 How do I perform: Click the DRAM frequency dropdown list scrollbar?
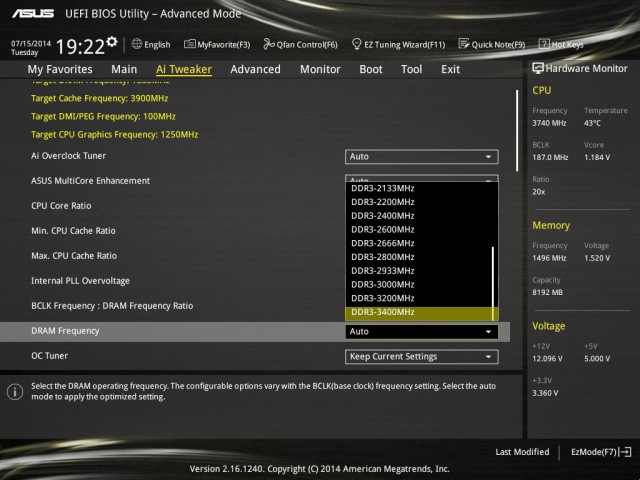(x=493, y=284)
